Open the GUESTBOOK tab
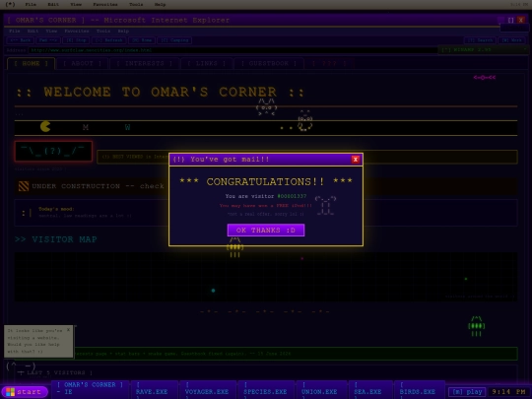This screenshot has height=399, width=532. 269,63
